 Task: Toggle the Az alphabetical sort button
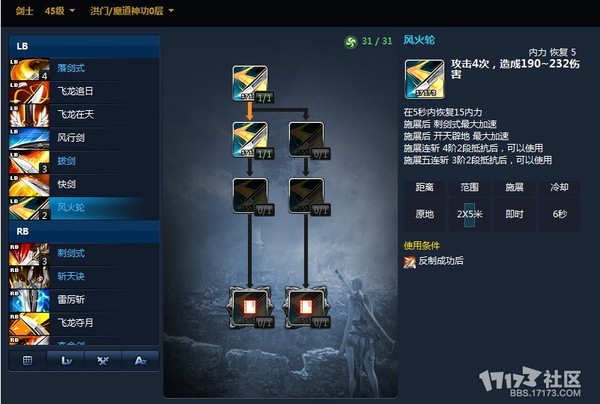140,360
